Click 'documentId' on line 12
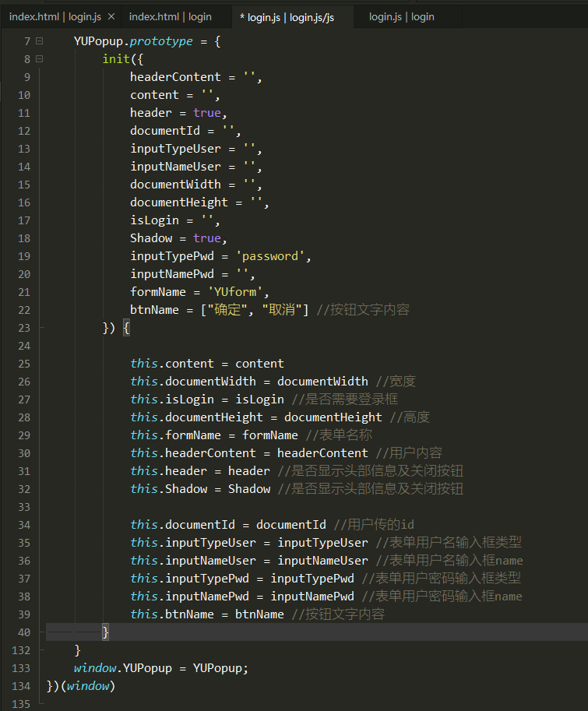This screenshot has width=588, height=711. (x=165, y=131)
